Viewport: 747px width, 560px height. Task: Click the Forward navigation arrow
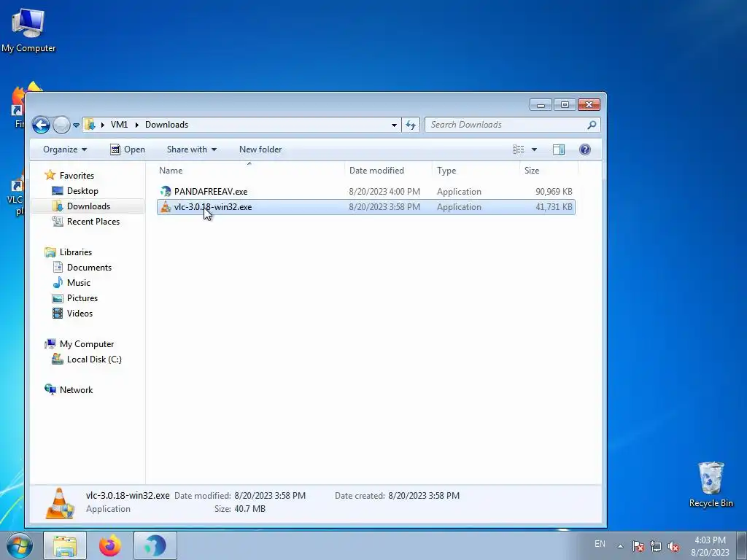click(61, 125)
